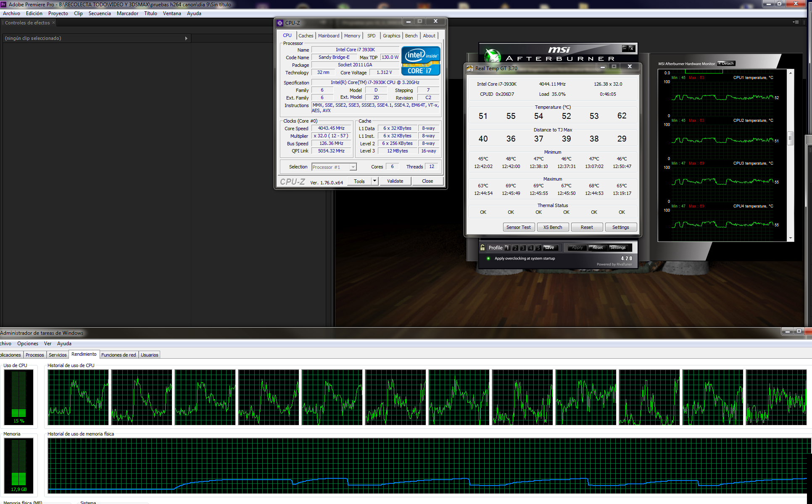Expand the no clip selected arrow
Screen dimensions: 812x504
coord(186,38)
